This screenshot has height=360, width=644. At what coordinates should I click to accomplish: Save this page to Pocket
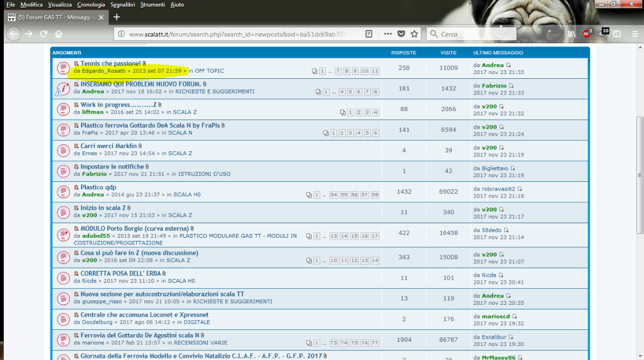tap(401, 34)
